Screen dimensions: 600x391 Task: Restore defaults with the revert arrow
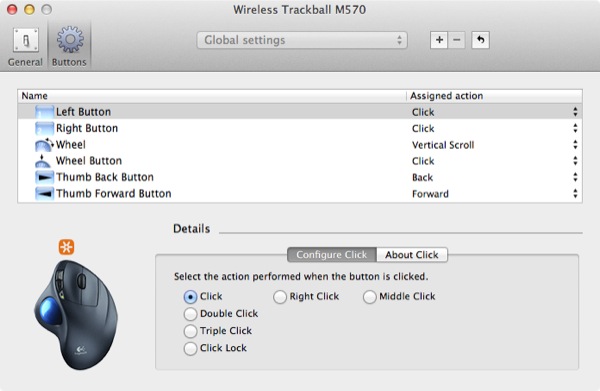[481, 40]
